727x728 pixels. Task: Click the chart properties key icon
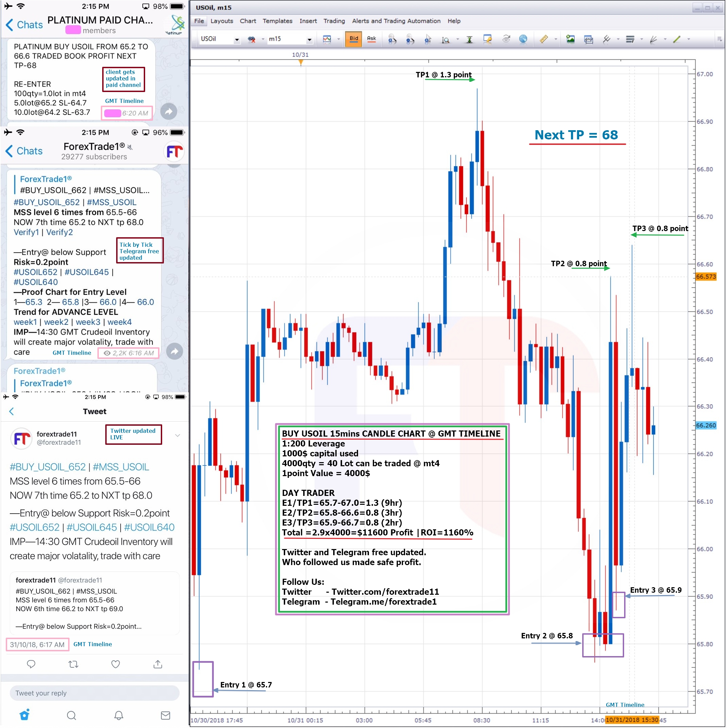coord(488,39)
